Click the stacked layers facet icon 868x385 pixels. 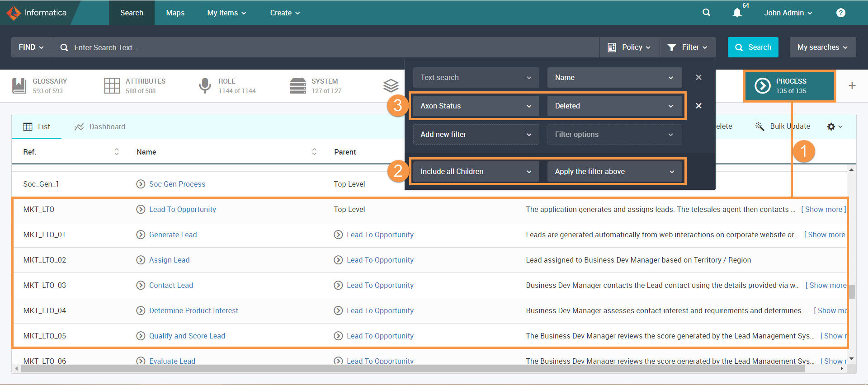click(x=391, y=85)
